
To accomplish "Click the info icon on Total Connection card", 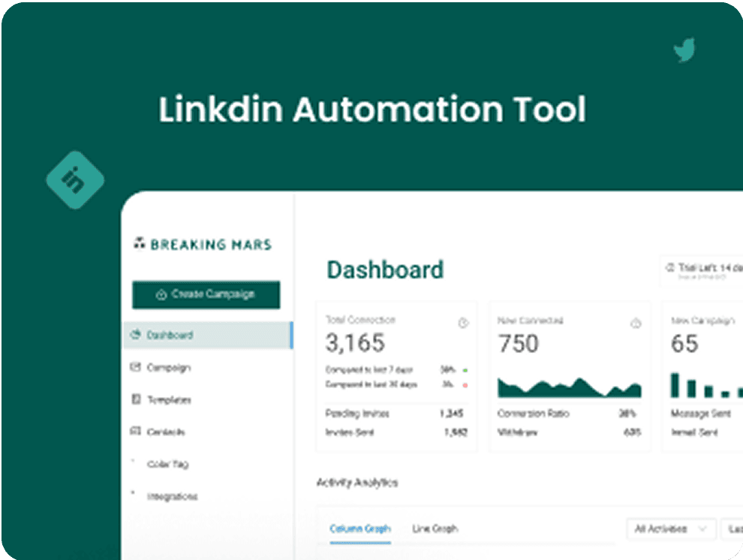I will pos(462,322).
